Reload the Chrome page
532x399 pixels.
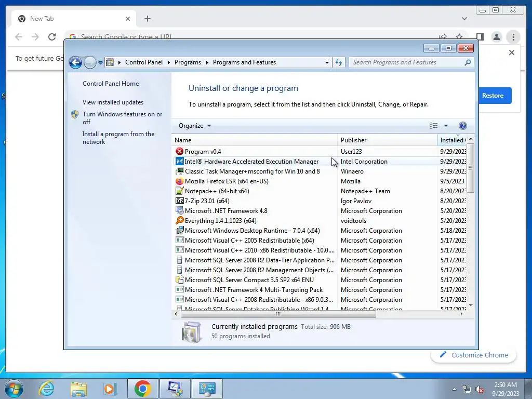point(51,37)
